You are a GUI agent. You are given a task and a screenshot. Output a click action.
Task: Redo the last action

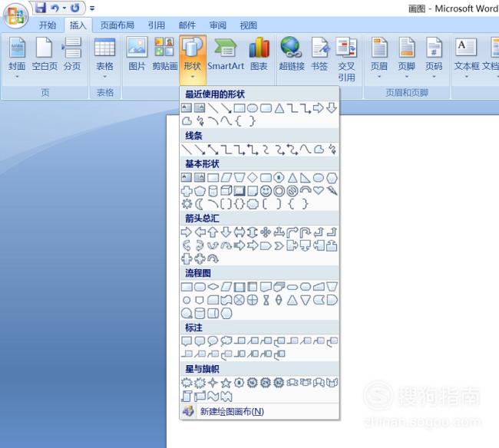[x=75, y=8]
